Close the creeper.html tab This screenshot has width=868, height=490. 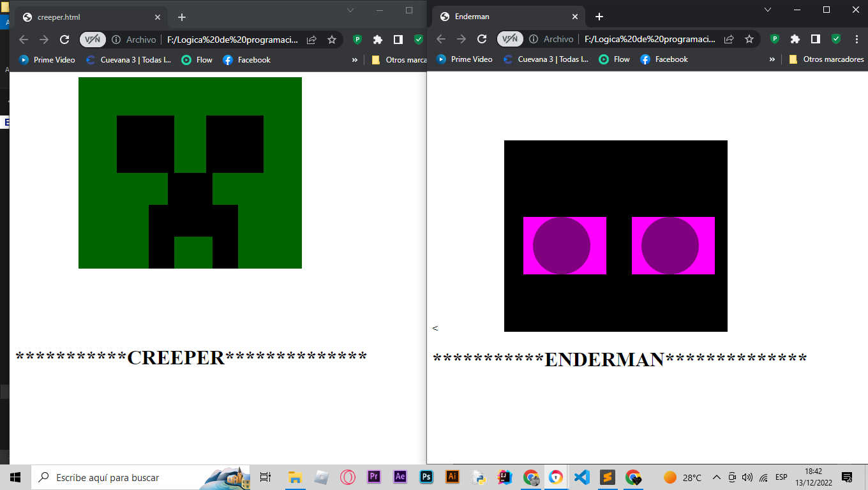(158, 17)
